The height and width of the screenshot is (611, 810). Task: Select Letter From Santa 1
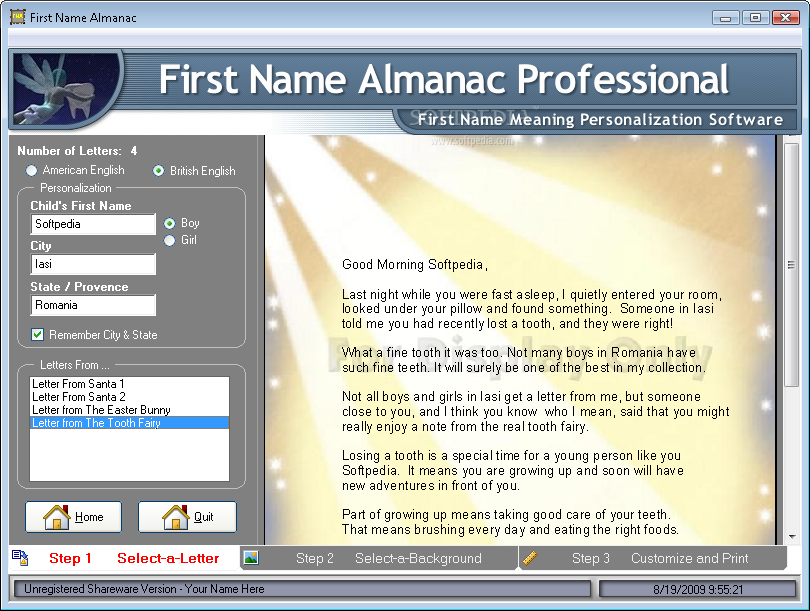coord(129,384)
